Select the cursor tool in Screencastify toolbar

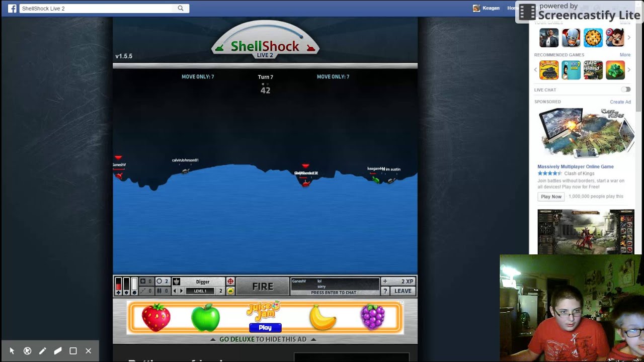(x=12, y=351)
